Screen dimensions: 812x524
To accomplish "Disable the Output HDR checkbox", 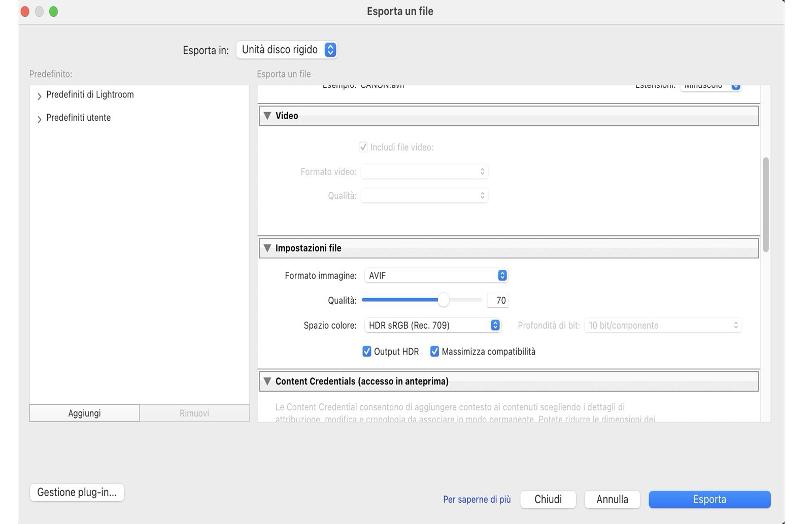I will point(367,352).
